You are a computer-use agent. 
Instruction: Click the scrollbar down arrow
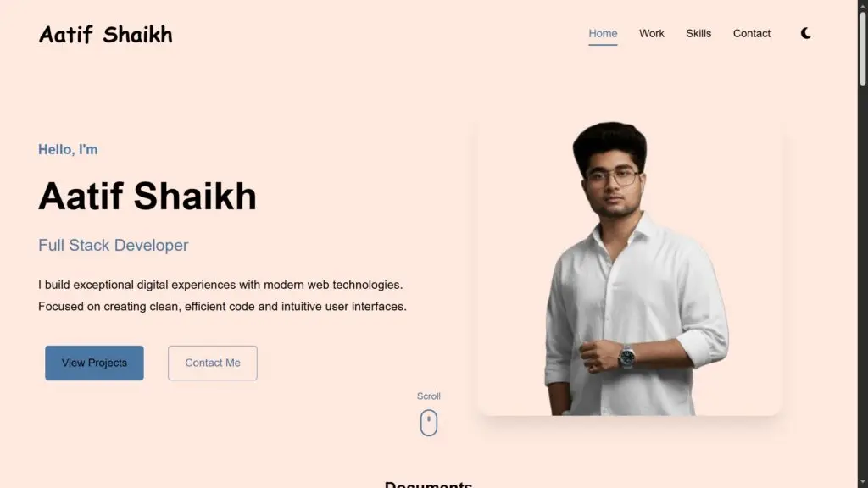coord(862,484)
